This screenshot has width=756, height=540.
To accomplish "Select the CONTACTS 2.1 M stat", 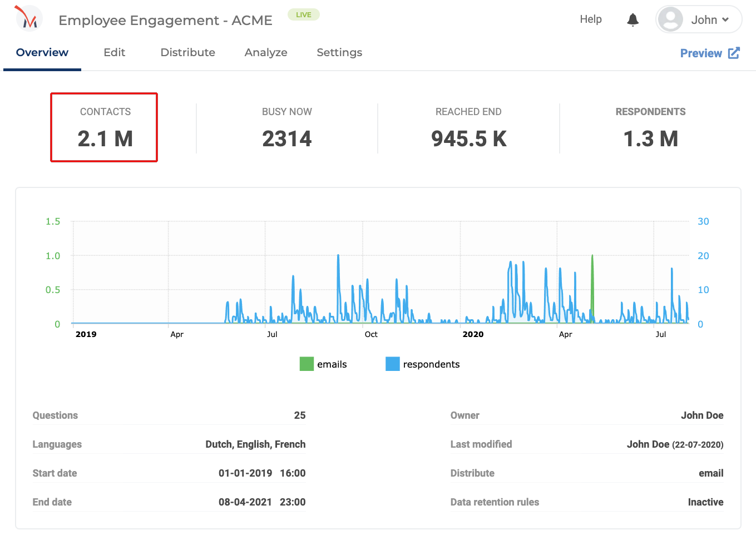I will tap(105, 128).
